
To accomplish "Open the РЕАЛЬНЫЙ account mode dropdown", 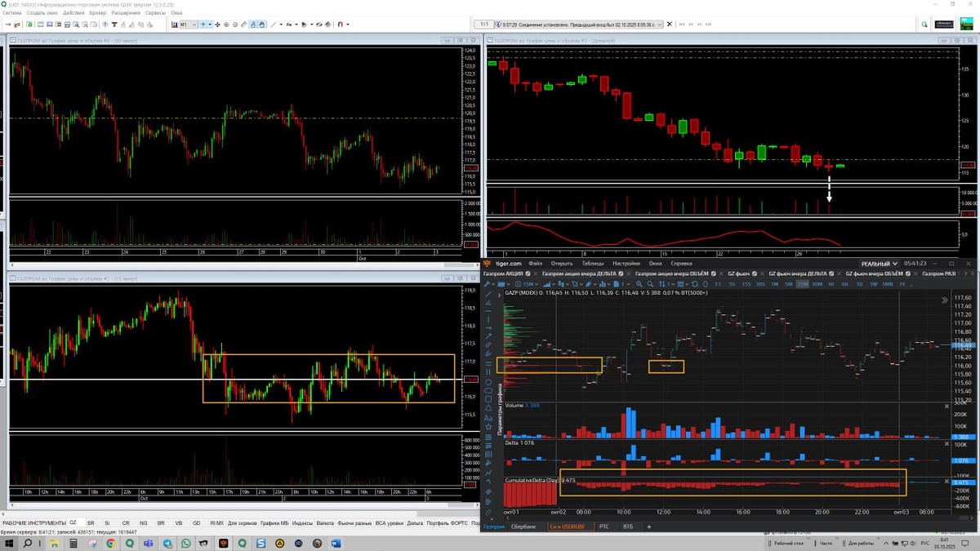I will click(879, 264).
